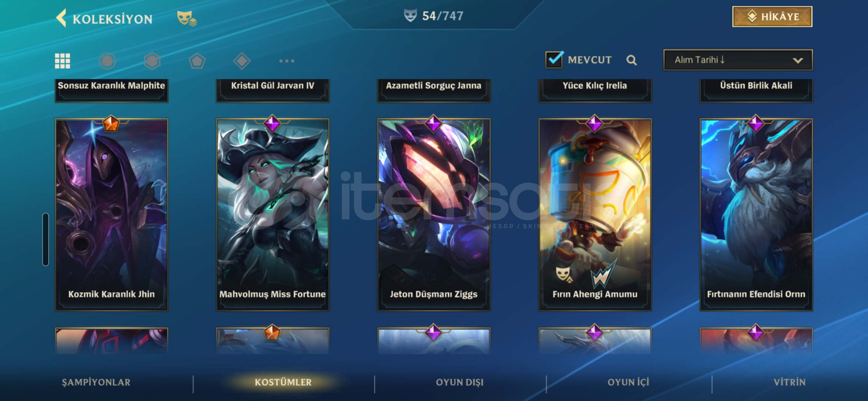Open the Oyun İçi tab
Screen dimensions: 868x401
[628, 382]
